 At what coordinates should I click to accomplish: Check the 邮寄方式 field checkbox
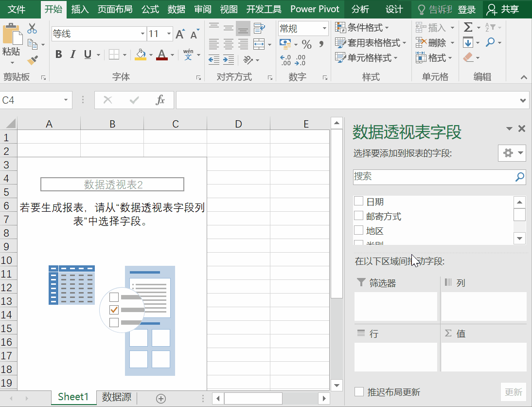[x=358, y=215]
